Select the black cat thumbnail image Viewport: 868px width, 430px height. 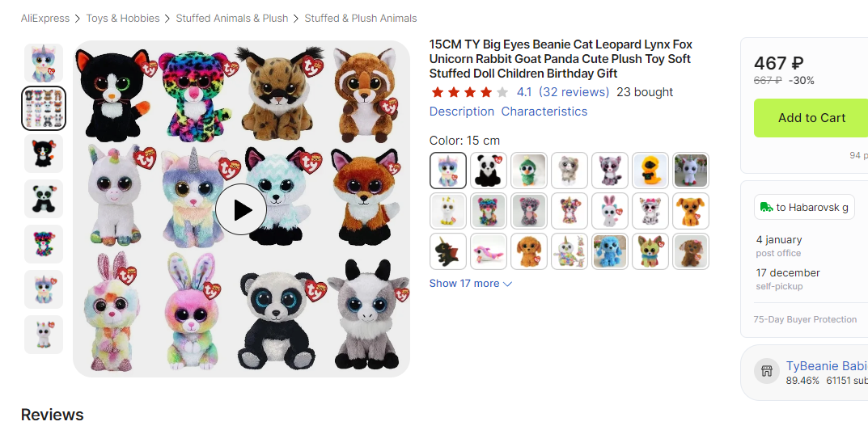[43, 154]
